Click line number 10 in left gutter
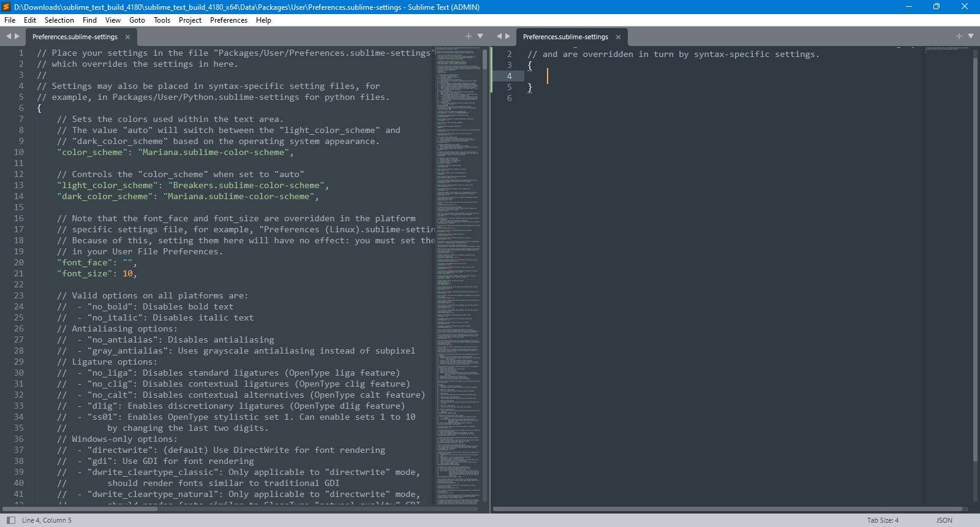 tap(18, 152)
